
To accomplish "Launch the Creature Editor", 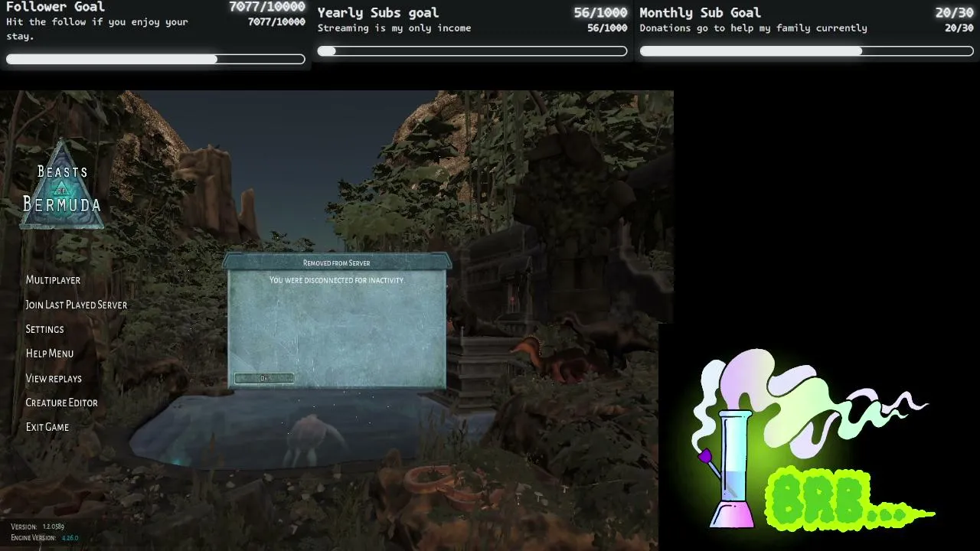I will [61, 403].
